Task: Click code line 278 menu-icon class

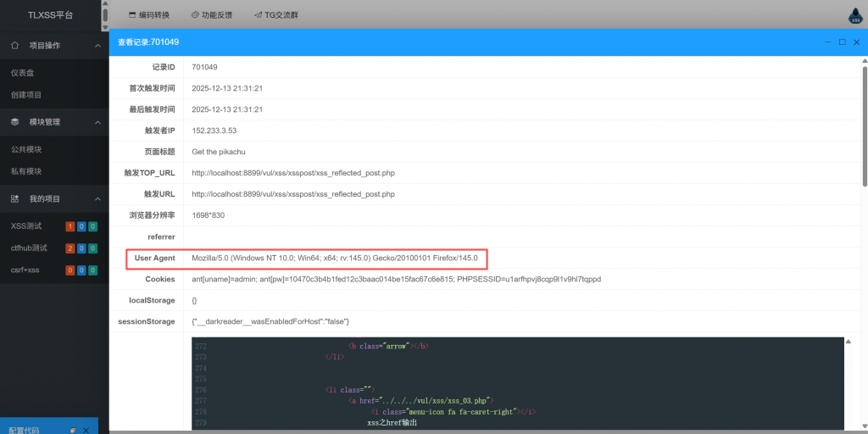Action: coord(453,412)
